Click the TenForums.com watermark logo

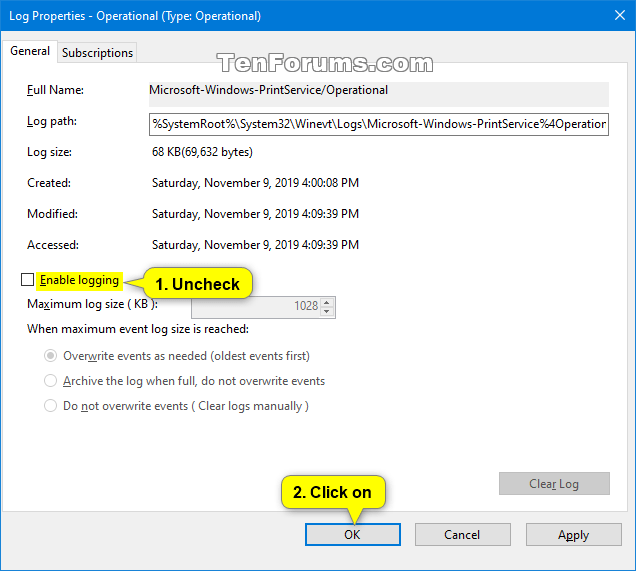pos(325,63)
